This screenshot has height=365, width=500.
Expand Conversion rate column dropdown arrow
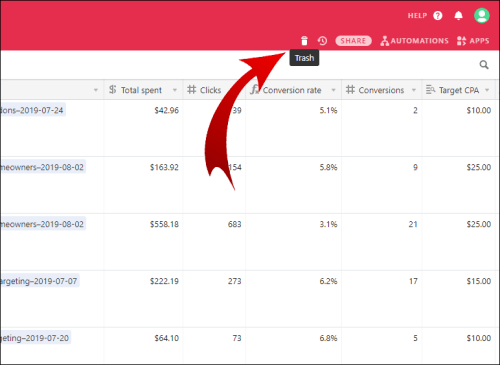pos(333,90)
